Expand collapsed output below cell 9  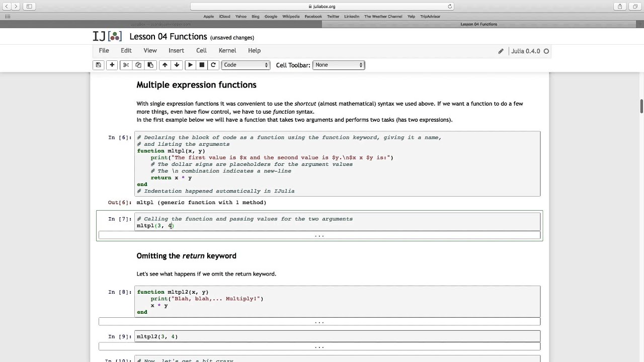319,346
